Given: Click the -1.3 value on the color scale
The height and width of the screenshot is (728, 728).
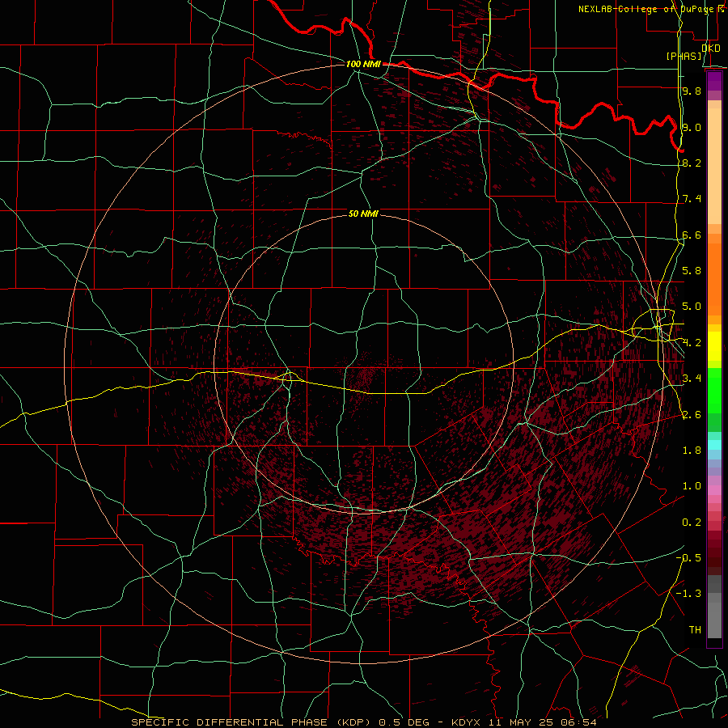Looking at the screenshot, I should coord(688,594).
